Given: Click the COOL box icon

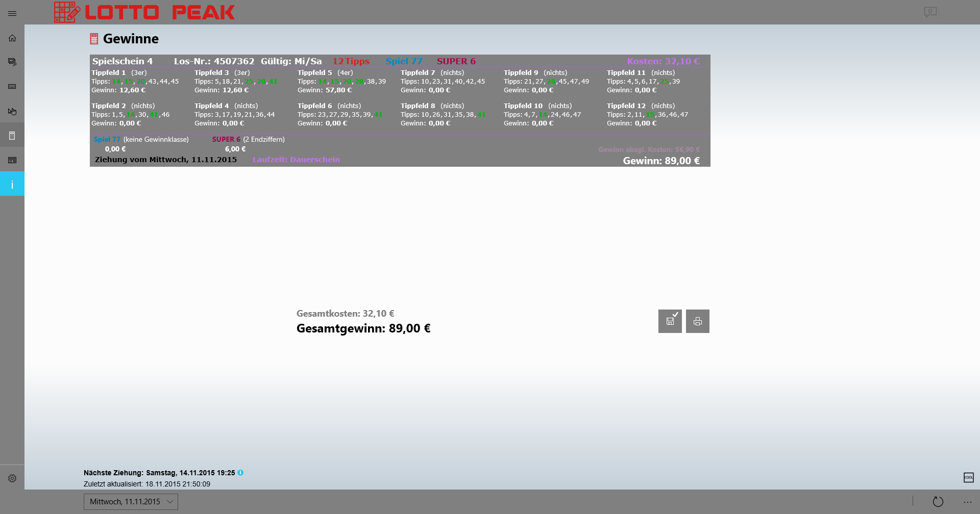Looking at the screenshot, I should click(x=968, y=478).
